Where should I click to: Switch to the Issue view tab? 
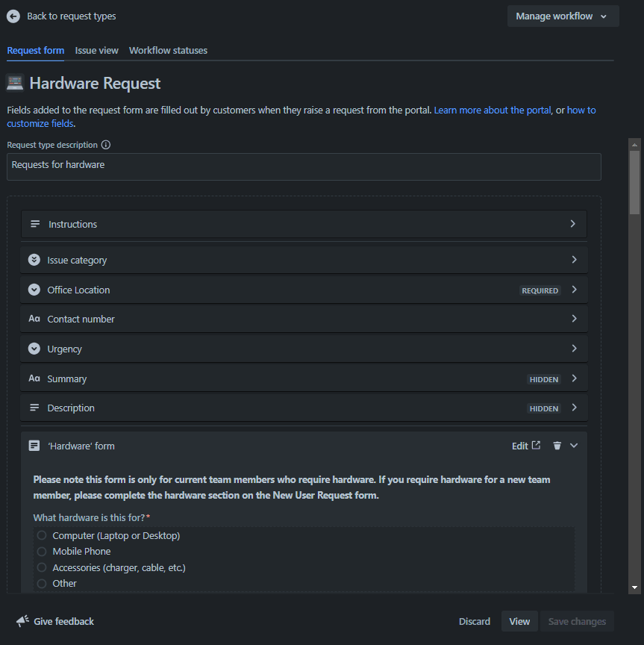tap(97, 50)
